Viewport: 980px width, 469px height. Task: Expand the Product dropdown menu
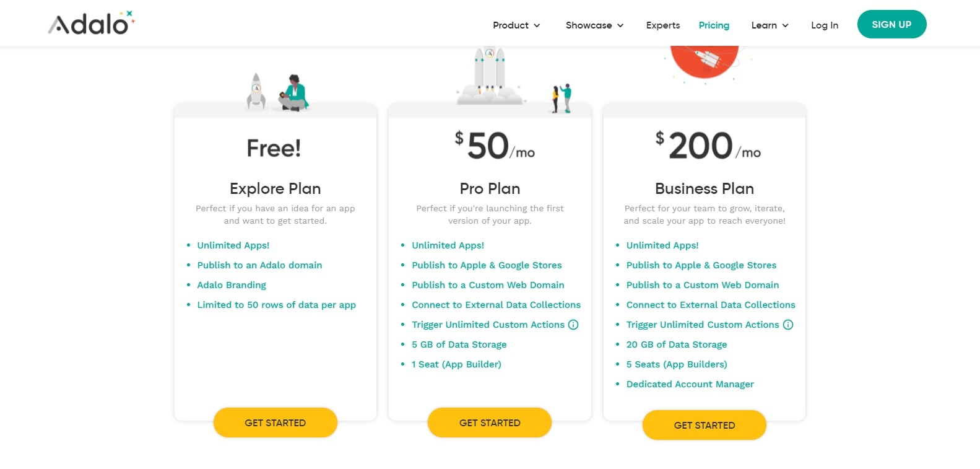click(x=516, y=25)
